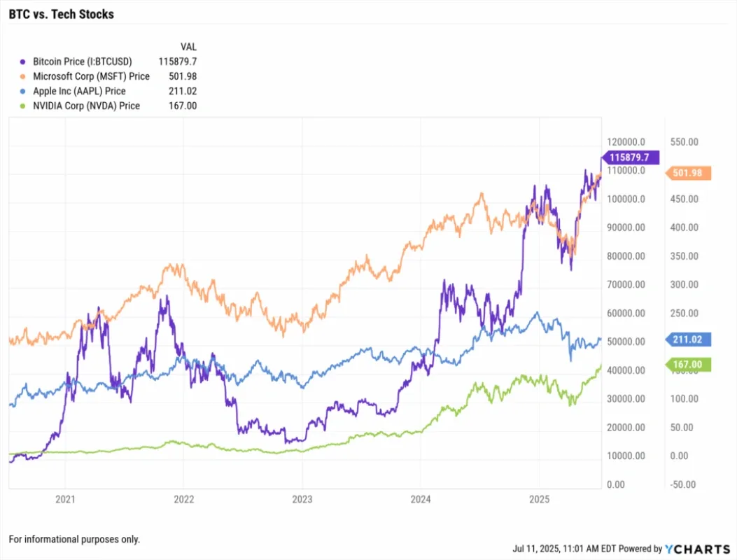
Task: Click the BTC vs. Tech Stocks title
Action: [x=61, y=14]
